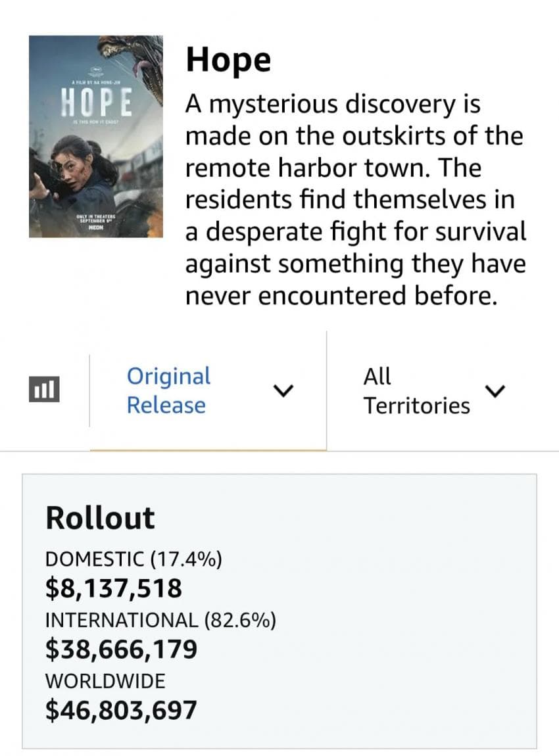Select the INTERNATIONAL (82.6%) label
559x756 pixels.
160,620
